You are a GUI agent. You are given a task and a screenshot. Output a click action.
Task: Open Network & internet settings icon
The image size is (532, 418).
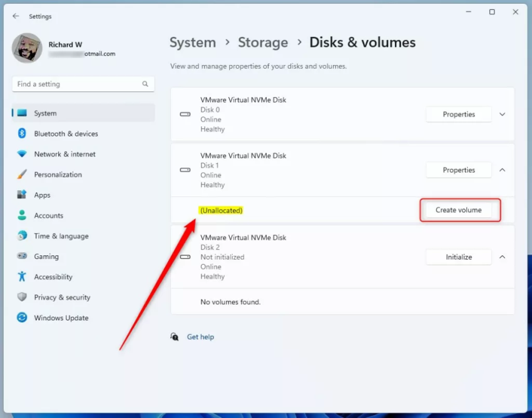(x=22, y=154)
